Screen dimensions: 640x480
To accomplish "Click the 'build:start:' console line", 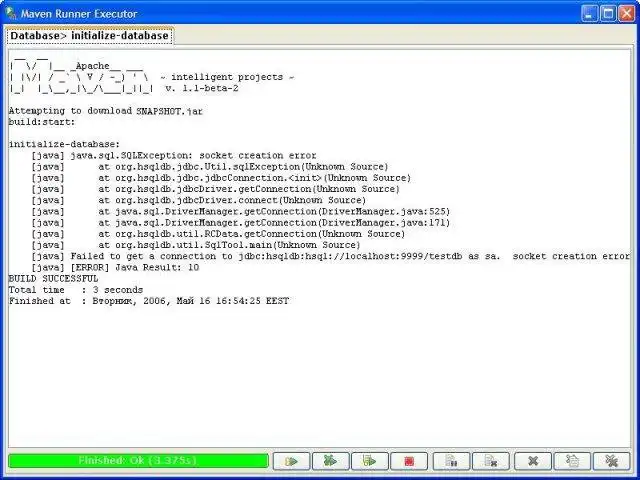I will click(42, 122).
